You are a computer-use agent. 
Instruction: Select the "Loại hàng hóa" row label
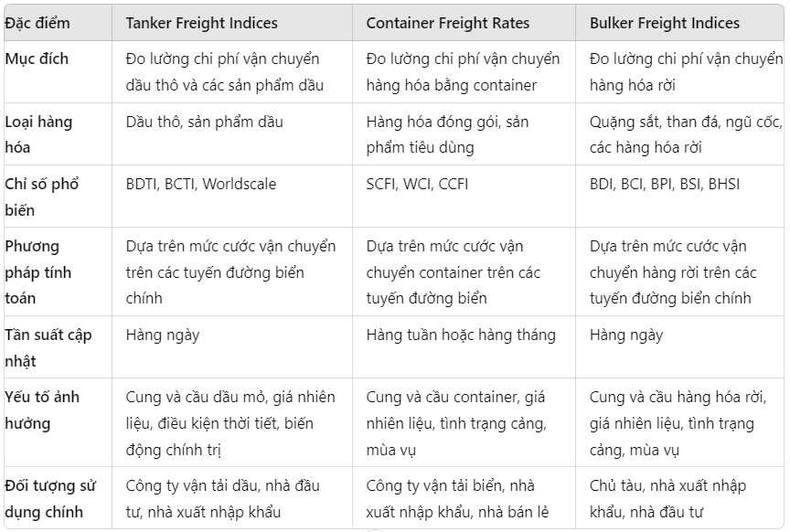(x=38, y=134)
